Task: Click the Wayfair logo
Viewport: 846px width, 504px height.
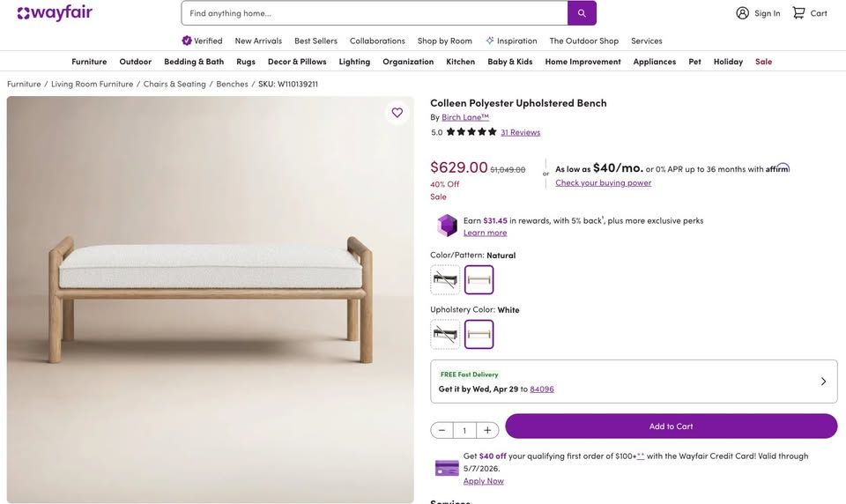Action: 55,13
